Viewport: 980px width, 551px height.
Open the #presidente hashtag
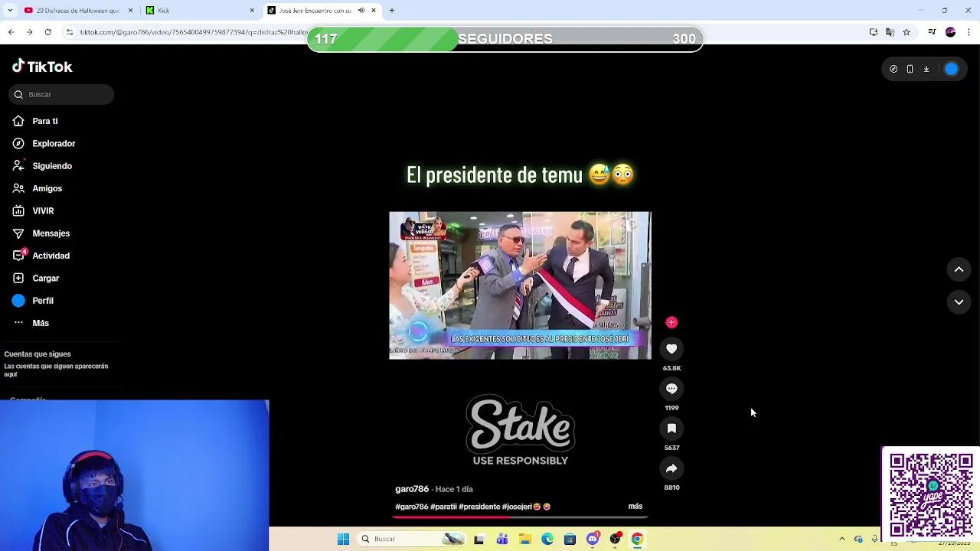tap(479, 507)
